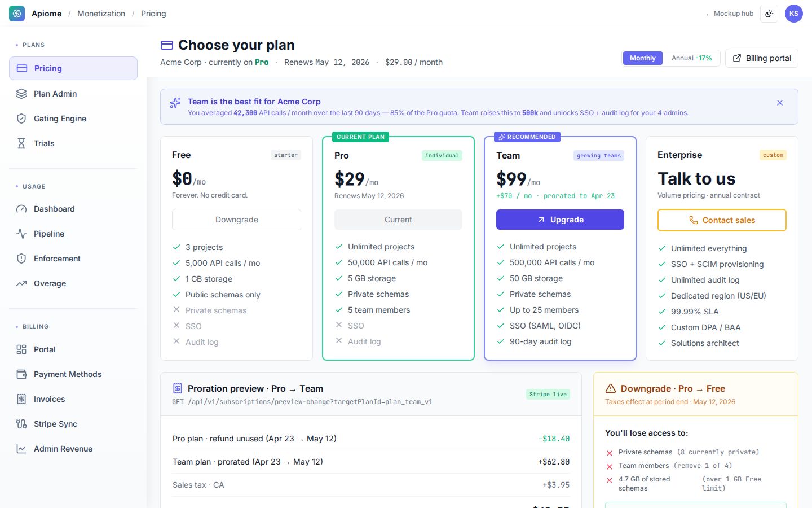812x508 pixels.
Task: Click the -$18.40 refund amount
Action: (x=554, y=439)
